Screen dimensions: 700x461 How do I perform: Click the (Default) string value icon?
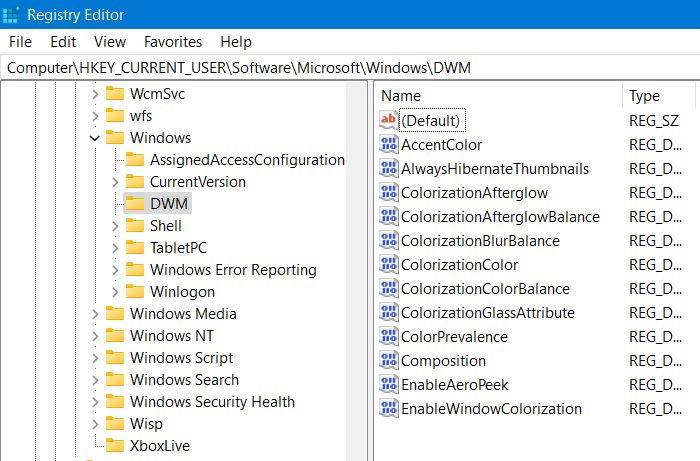tap(388, 120)
